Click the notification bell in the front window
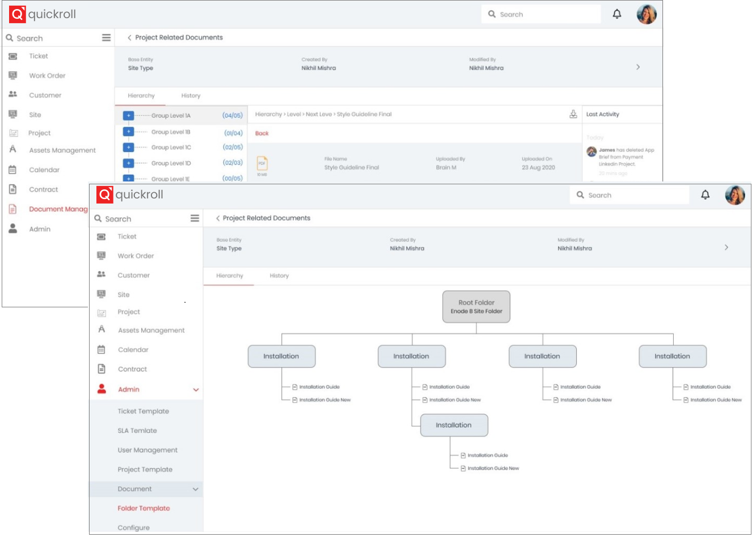The width and height of the screenshot is (756, 537). pyautogui.click(x=705, y=194)
